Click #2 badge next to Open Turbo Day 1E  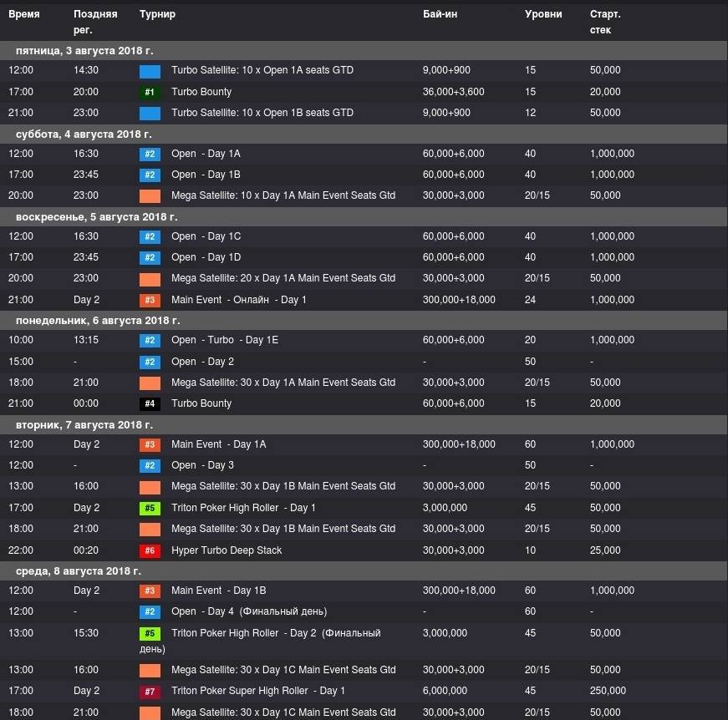tap(150, 341)
